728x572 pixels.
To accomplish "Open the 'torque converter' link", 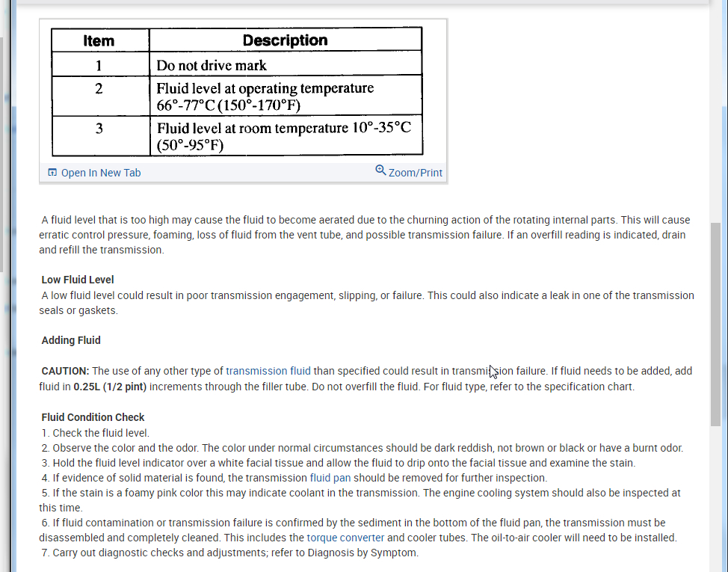I will (345, 538).
